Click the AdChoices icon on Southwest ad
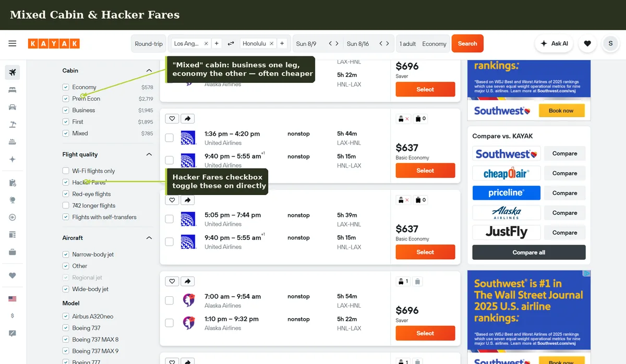This screenshot has width=626, height=364. point(587,273)
